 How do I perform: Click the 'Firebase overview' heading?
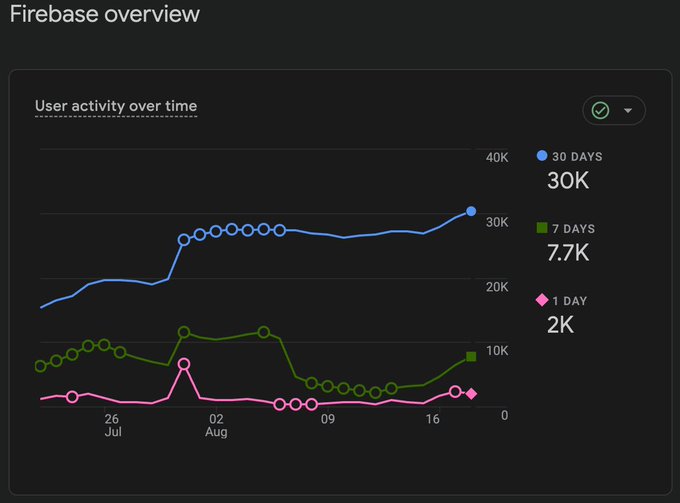pos(105,14)
